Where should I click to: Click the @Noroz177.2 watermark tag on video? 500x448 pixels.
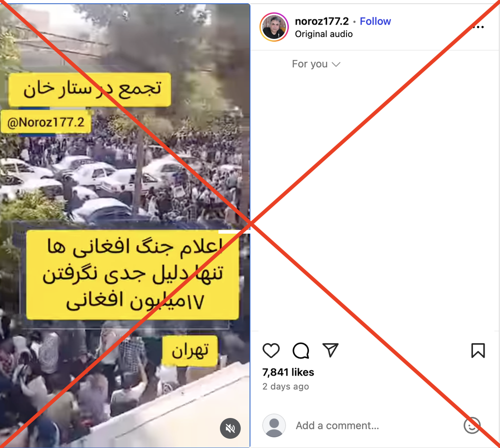click(46, 122)
